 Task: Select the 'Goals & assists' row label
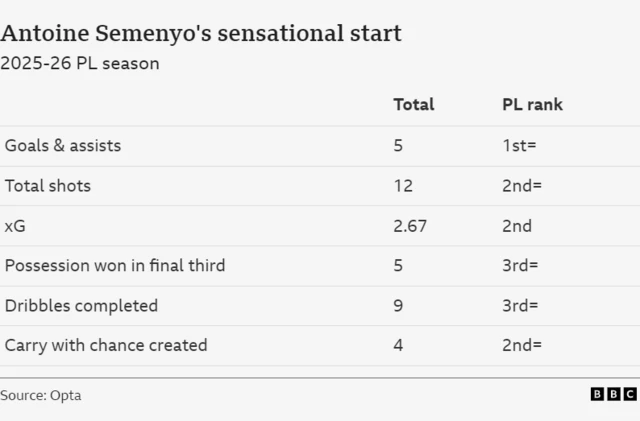point(63,145)
